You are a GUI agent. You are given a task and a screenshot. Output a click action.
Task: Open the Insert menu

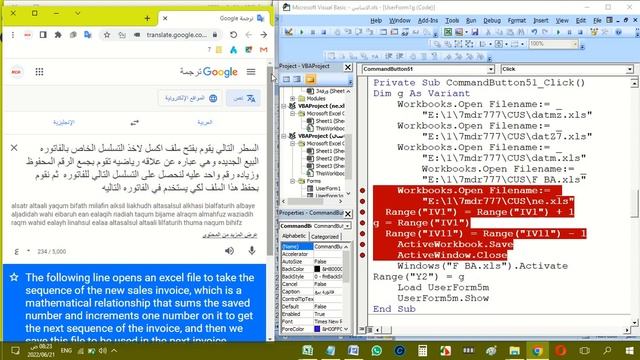[x=541, y=20]
